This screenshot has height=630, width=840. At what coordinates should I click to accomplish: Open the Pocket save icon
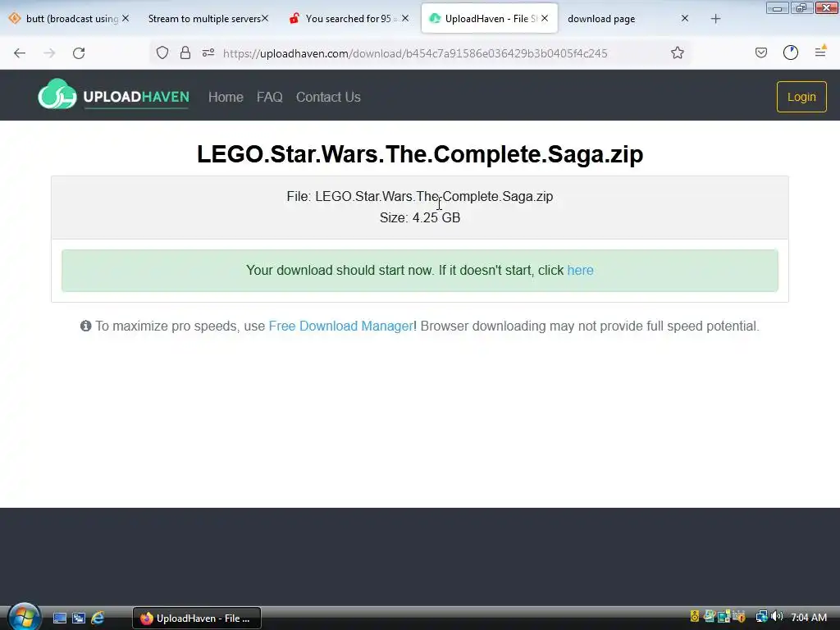pos(760,52)
